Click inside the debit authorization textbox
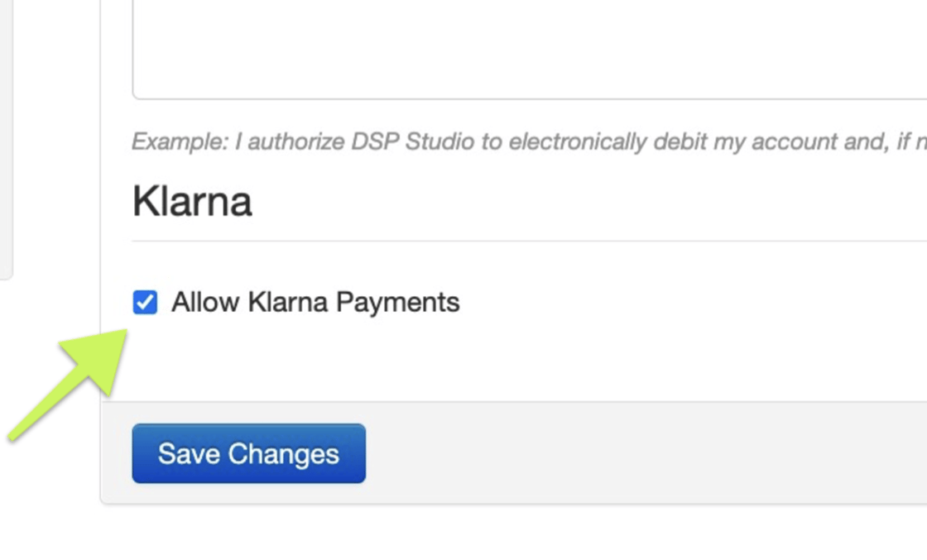The image size is (927, 560). point(497,45)
